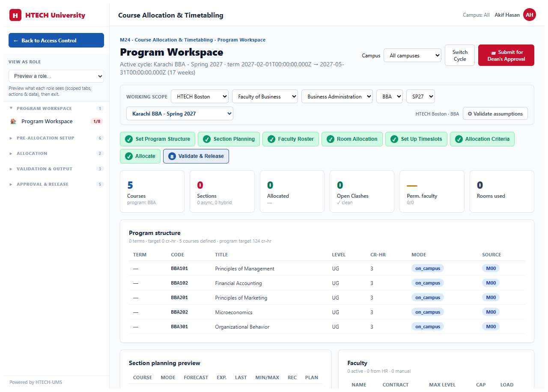Click the Sections stat card
Screen dimensions: 548x392
point(222,191)
